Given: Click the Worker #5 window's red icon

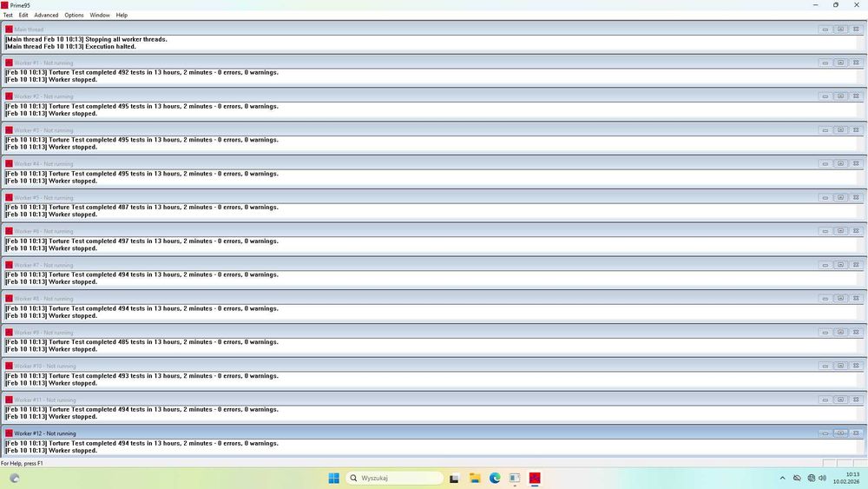Looking at the screenshot, I should [x=9, y=198].
